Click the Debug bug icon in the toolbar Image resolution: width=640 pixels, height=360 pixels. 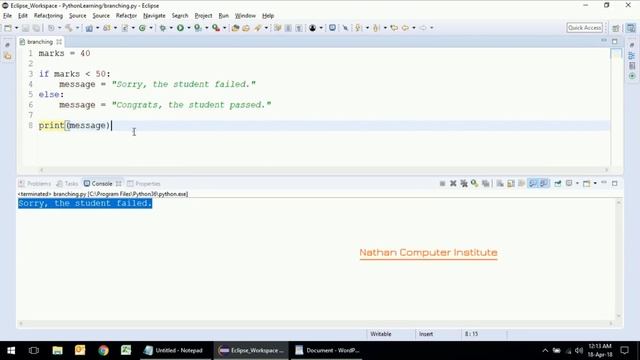(x=162, y=28)
